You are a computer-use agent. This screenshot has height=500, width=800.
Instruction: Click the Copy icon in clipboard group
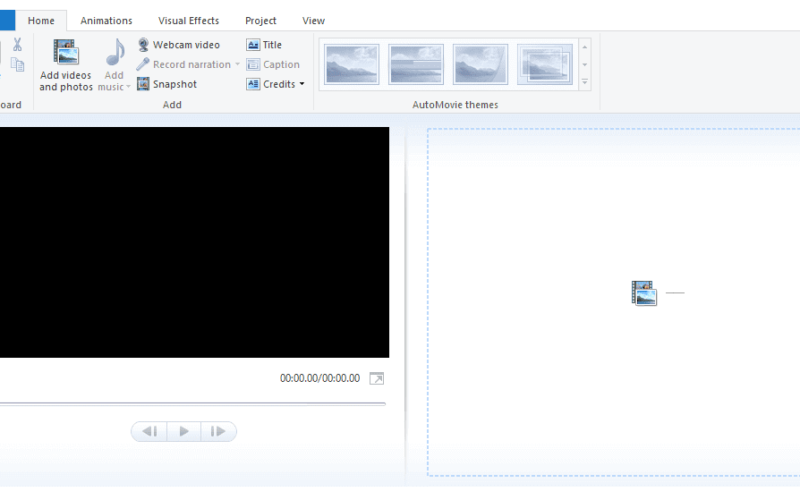(17, 64)
